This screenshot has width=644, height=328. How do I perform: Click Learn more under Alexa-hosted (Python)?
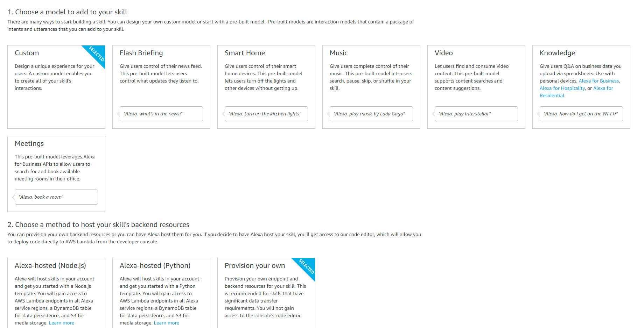(x=166, y=322)
